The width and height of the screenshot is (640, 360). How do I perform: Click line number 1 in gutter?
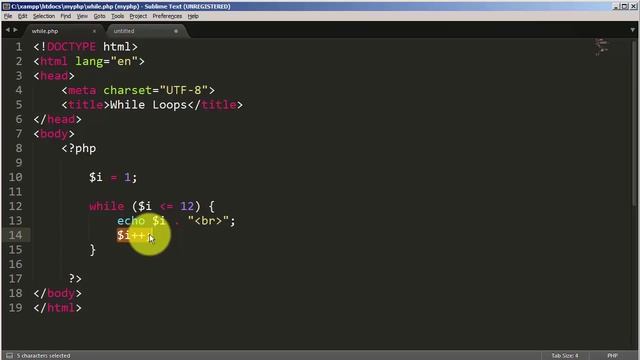19,47
